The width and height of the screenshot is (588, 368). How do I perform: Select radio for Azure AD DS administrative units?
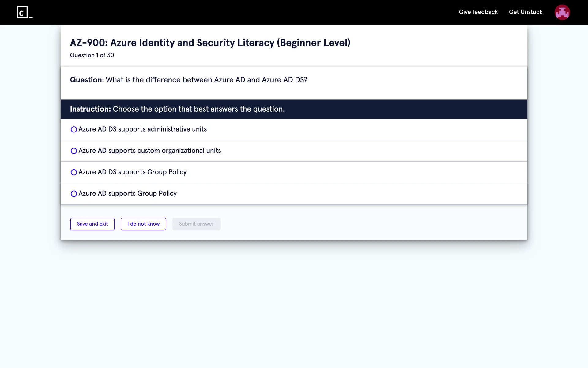(74, 129)
